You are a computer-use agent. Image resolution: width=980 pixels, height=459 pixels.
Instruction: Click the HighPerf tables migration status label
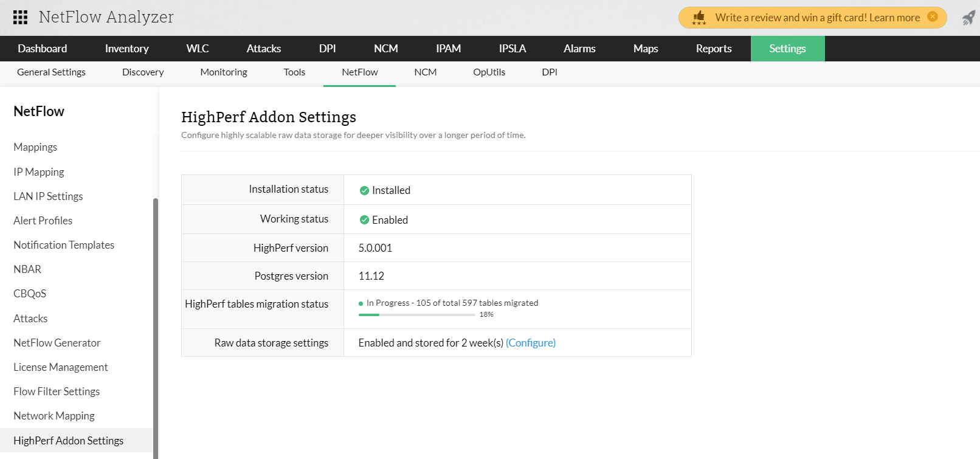[257, 304]
